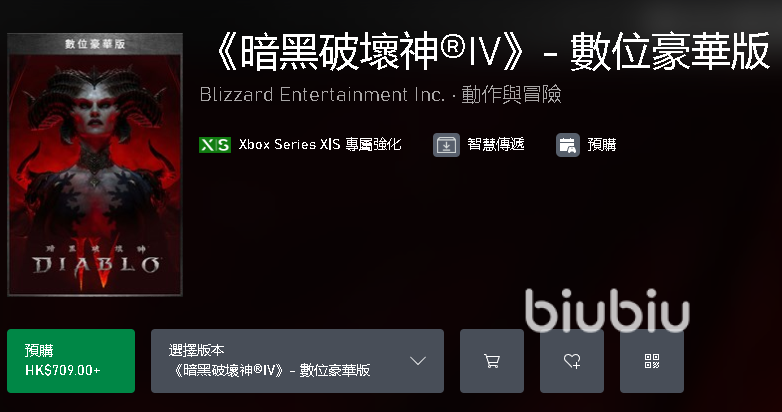This screenshot has height=412, width=782.
Task: Click the 預購 tag beside calendar icon
Action: (601, 145)
